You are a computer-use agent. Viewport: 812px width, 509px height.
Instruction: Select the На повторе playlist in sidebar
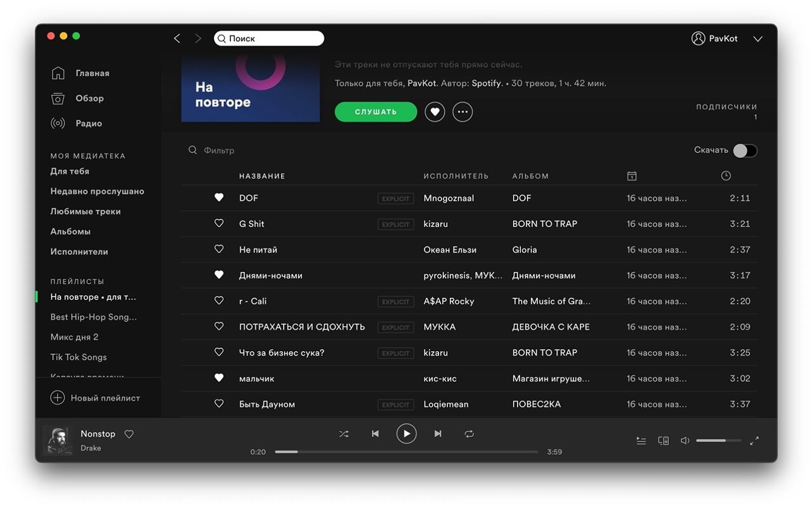click(93, 297)
